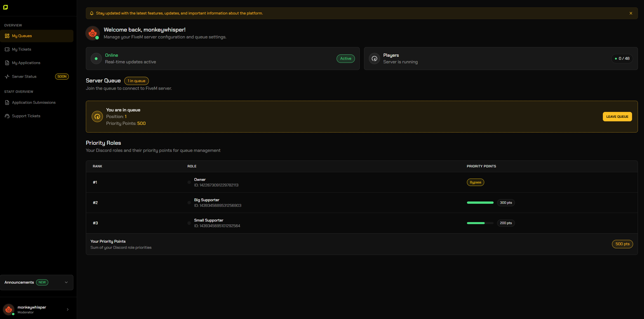Viewport: 644px width, 319px height.
Task: Click the Active status badge
Action: (x=345, y=59)
